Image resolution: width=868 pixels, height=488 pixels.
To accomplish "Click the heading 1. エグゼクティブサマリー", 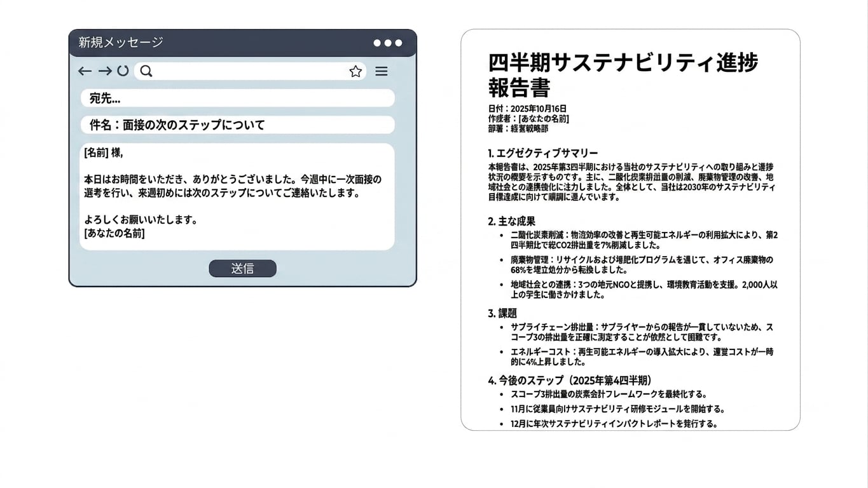I will [x=543, y=153].
